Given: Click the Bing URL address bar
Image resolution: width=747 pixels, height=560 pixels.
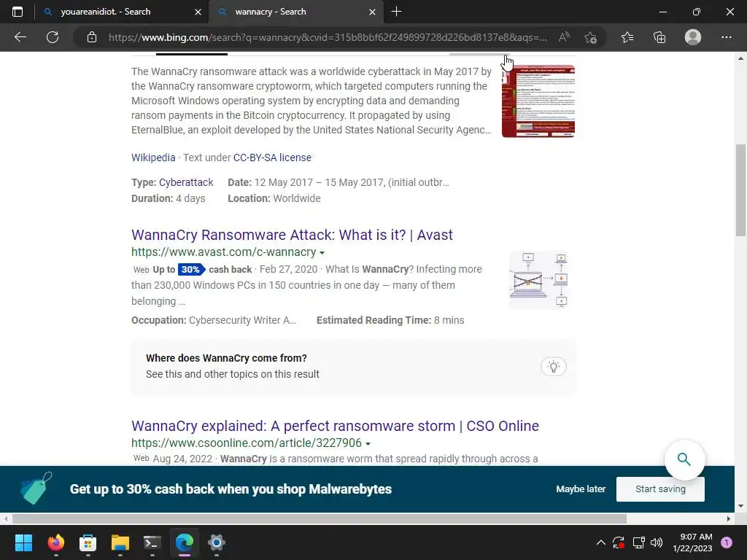Looking at the screenshot, I should (328, 37).
